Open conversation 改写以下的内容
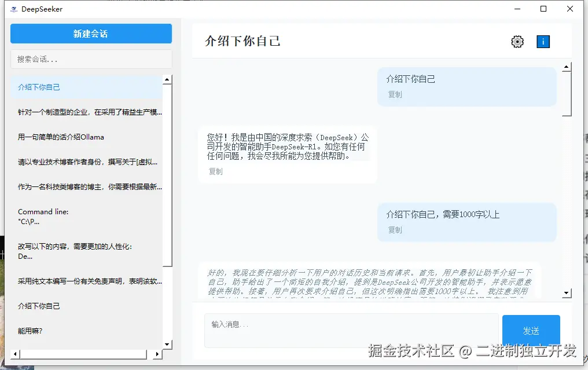 86,251
